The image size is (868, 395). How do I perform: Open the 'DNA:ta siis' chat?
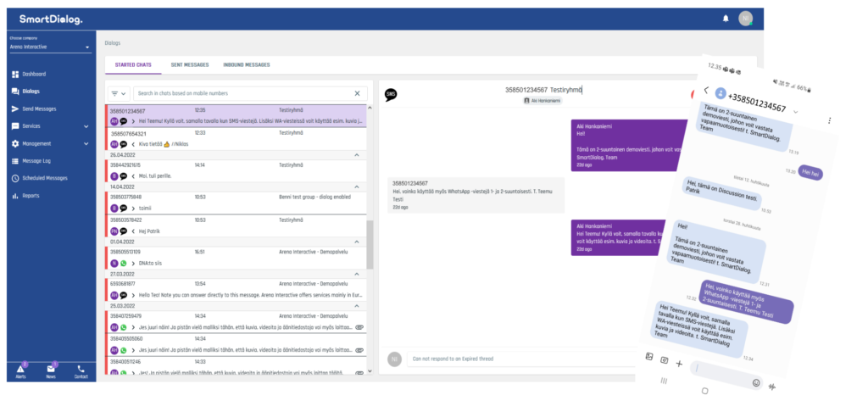[236, 257]
